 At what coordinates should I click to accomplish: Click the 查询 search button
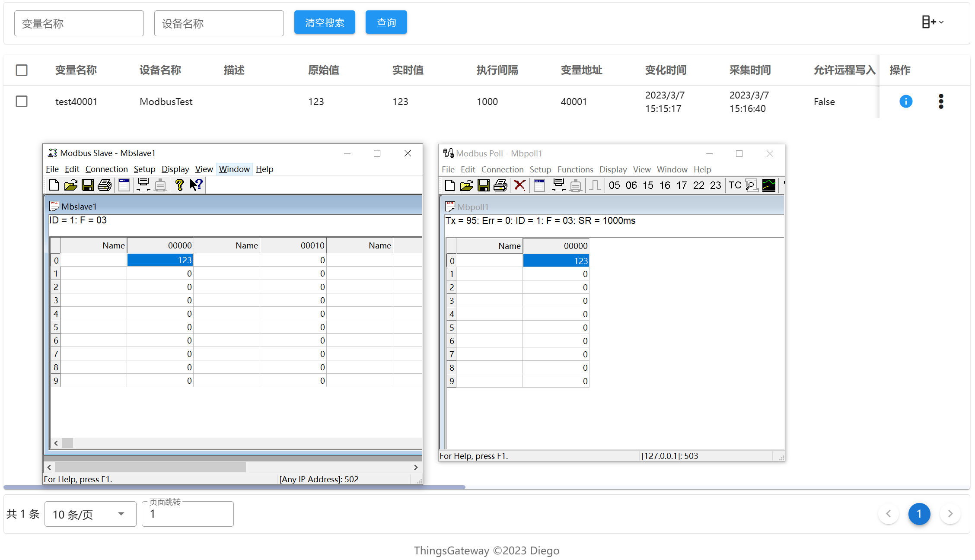click(386, 22)
